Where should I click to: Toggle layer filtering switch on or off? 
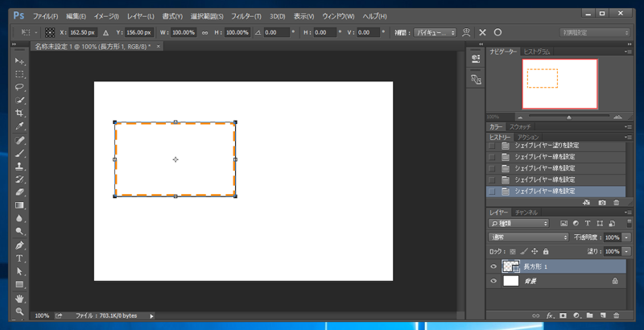[629, 223]
